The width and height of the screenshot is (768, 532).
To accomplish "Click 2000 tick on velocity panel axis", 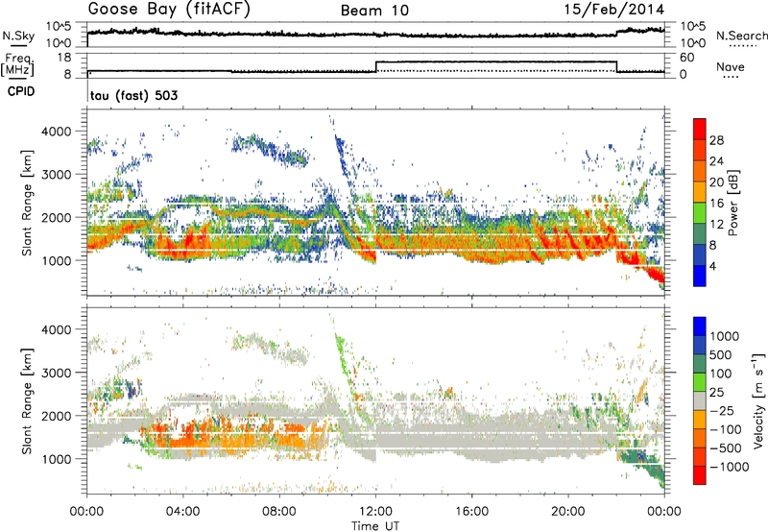I will (x=58, y=416).
